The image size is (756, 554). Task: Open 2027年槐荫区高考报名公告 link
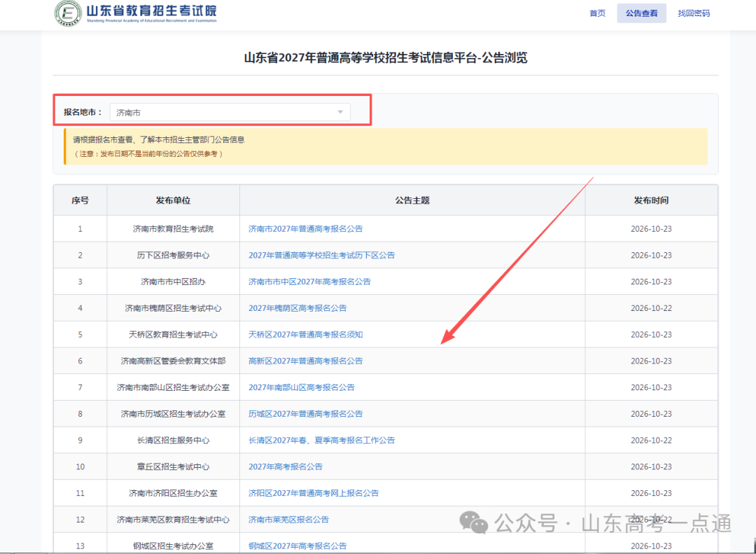(297, 308)
